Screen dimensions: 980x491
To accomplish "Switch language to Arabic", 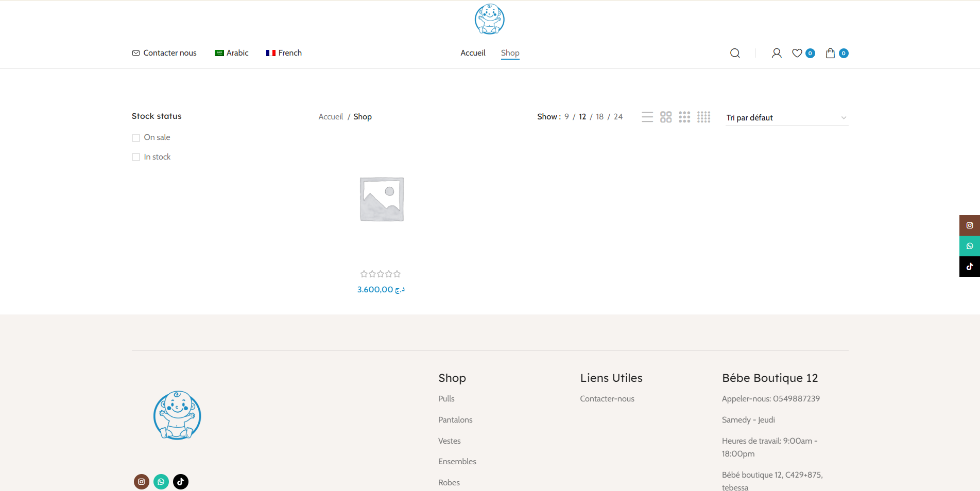I will pos(232,53).
